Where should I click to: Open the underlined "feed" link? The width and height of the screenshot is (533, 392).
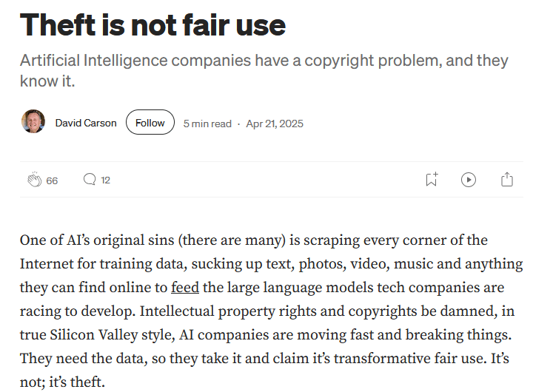point(184,288)
